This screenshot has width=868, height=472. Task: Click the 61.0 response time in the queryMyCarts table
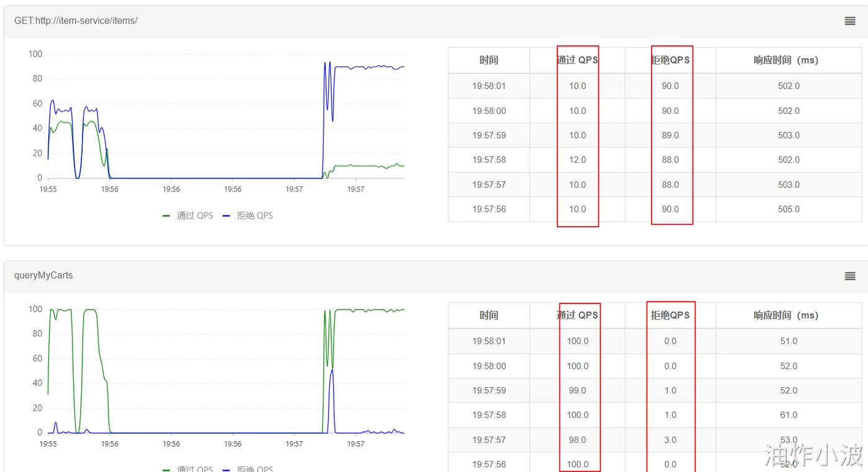coord(789,415)
